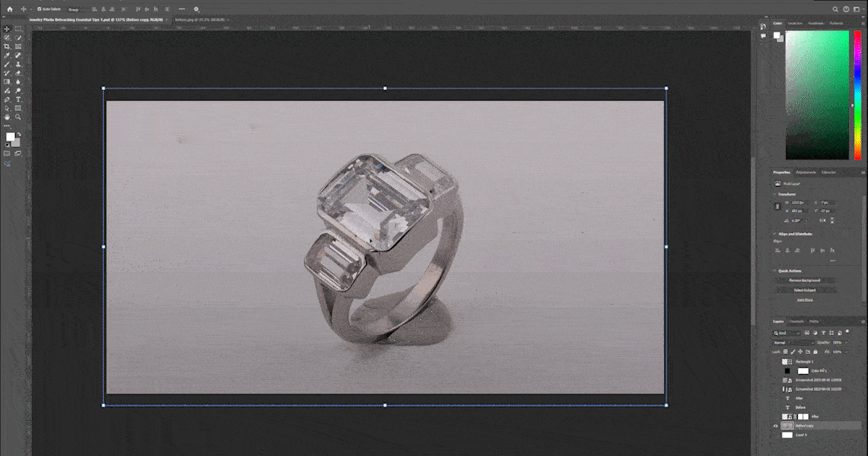Viewport: 868px width, 456px height.
Task: Select the Eyedropper tool
Action: click(7, 55)
